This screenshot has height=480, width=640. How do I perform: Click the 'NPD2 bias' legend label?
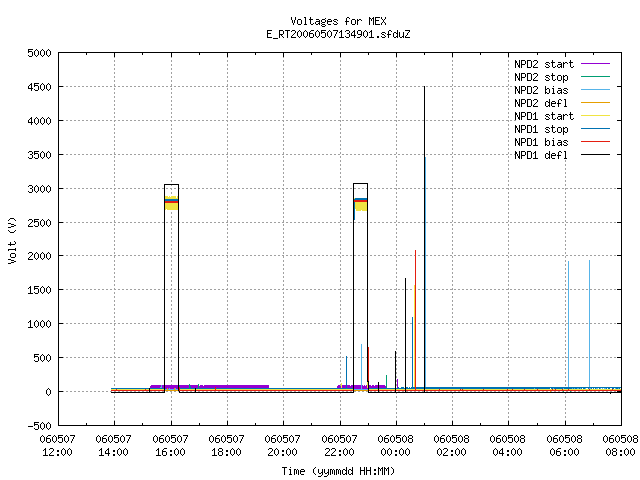tap(541, 90)
